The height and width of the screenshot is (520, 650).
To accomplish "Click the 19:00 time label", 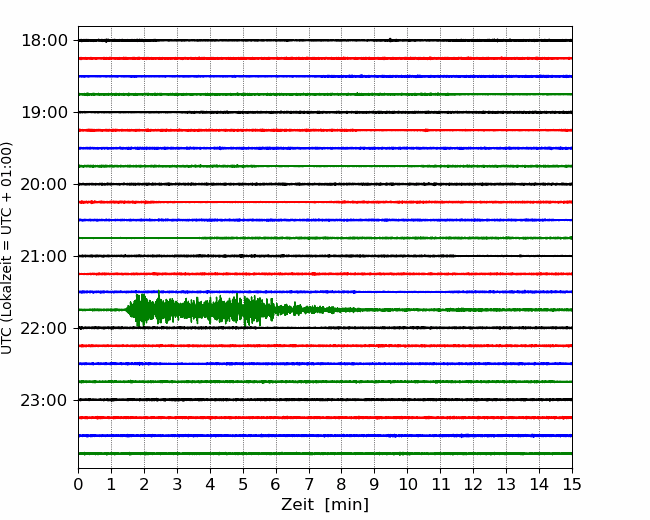I will point(44,112).
